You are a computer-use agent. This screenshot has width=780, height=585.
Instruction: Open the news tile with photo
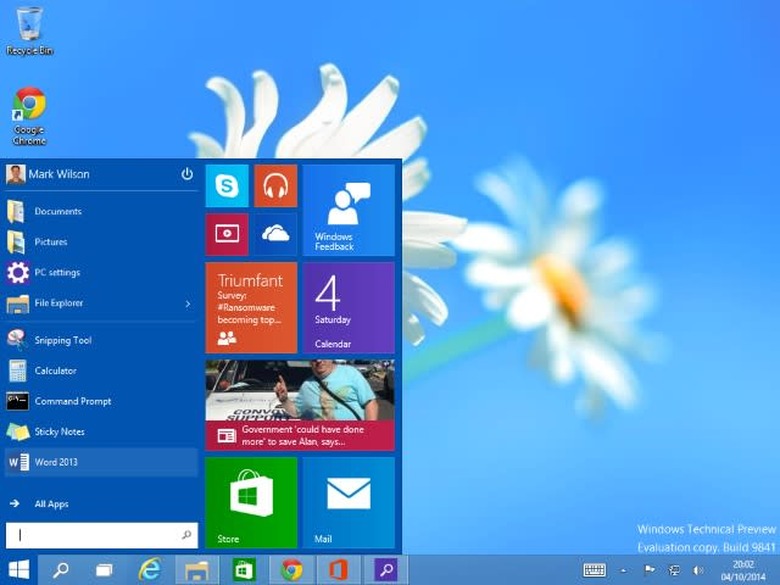[300, 405]
